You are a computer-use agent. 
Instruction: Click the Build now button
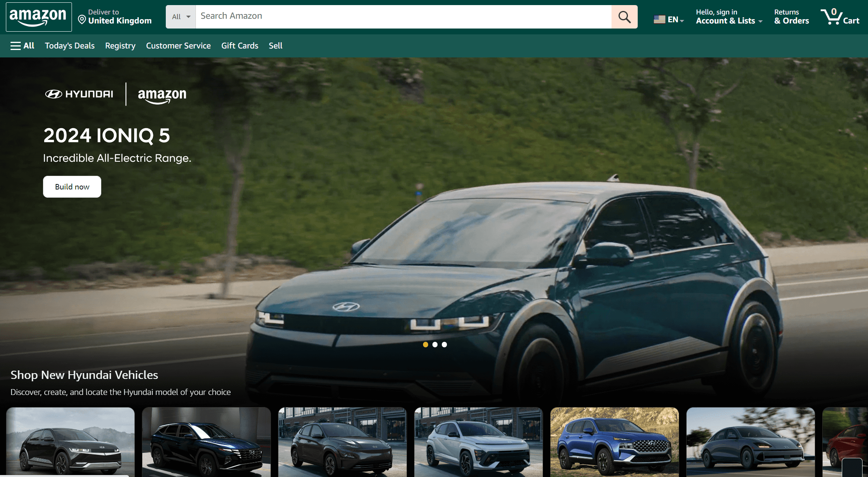click(72, 187)
